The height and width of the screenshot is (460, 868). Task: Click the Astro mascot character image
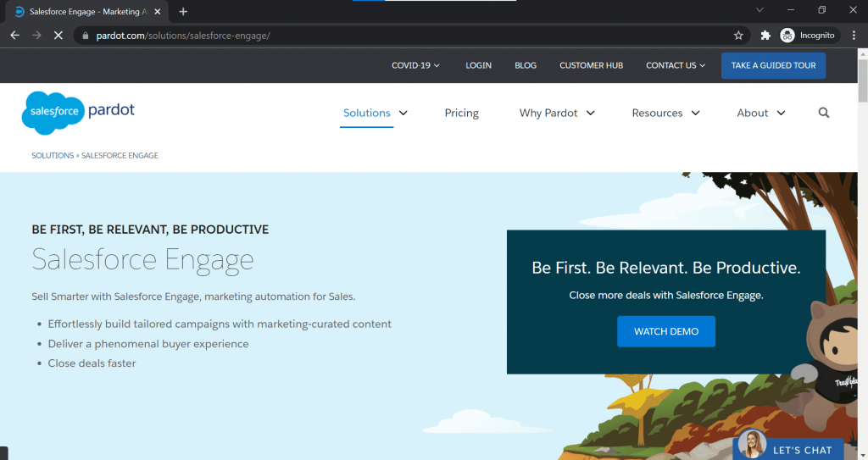(825, 365)
